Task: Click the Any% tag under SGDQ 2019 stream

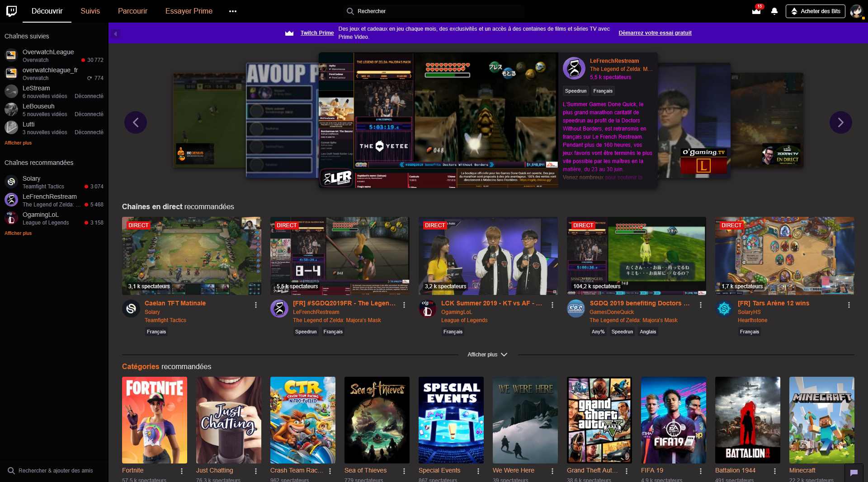Action: (x=598, y=332)
